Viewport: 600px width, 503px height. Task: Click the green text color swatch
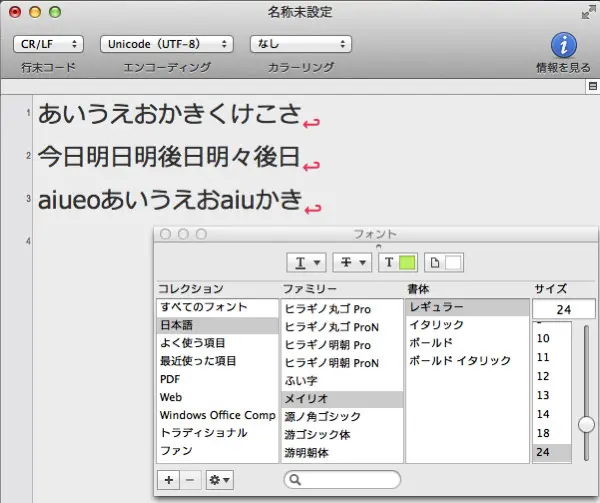pos(407,263)
